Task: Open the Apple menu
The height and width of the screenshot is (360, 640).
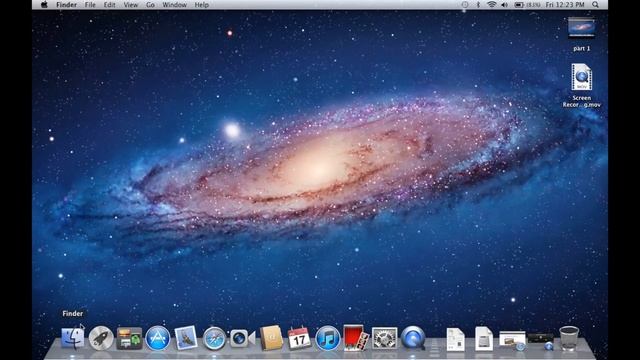Action: pyautogui.click(x=44, y=5)
